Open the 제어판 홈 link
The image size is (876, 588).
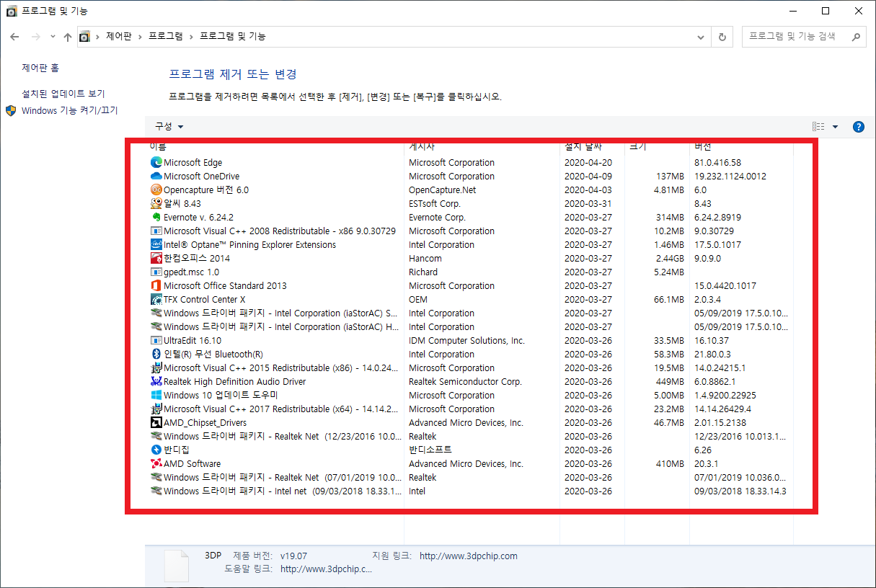(x=40, y=68)
